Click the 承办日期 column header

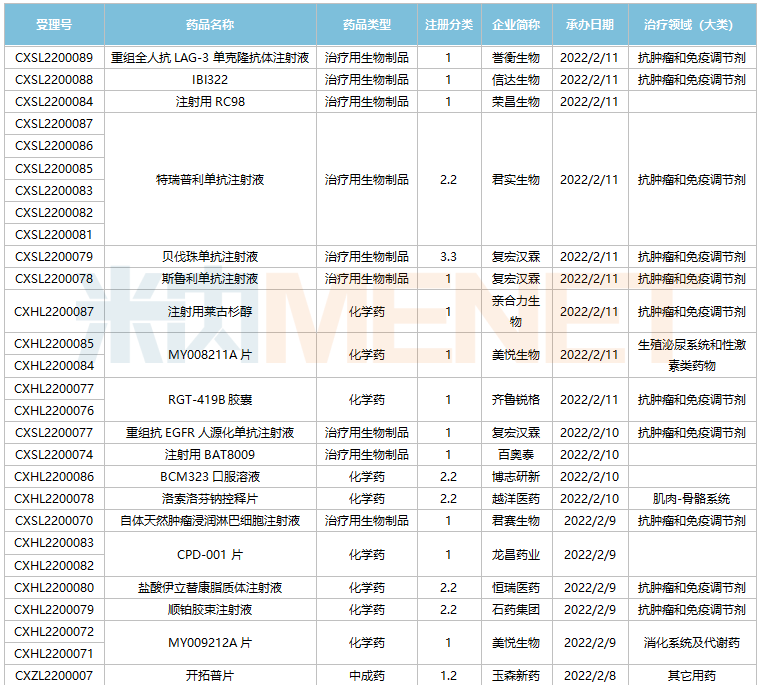click(x=590, y=25)
